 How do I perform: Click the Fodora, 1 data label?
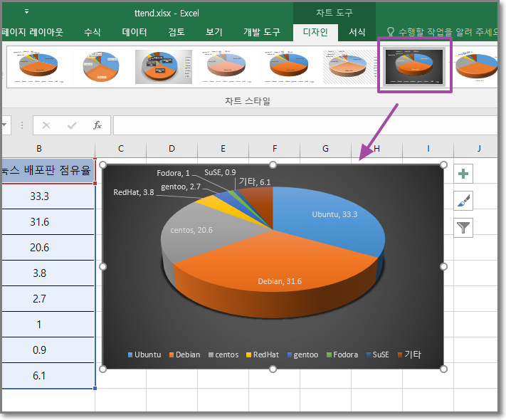tap(173, 173)
